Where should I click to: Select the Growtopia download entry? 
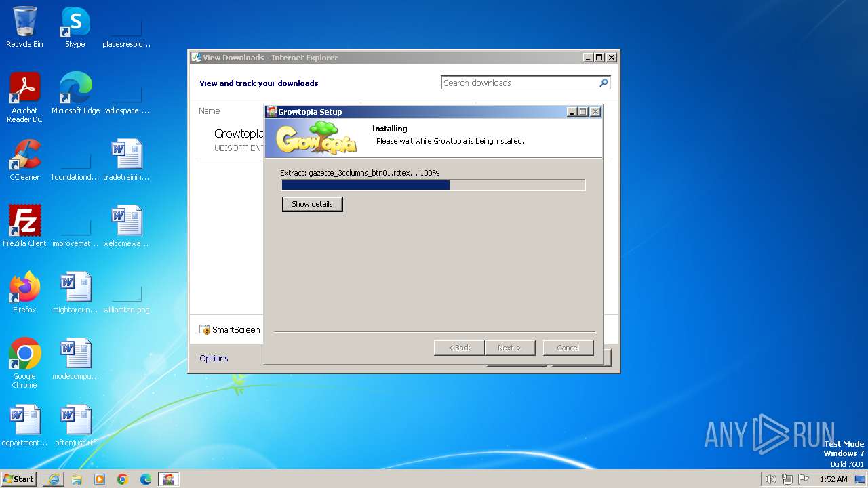[x=239, y=140]
